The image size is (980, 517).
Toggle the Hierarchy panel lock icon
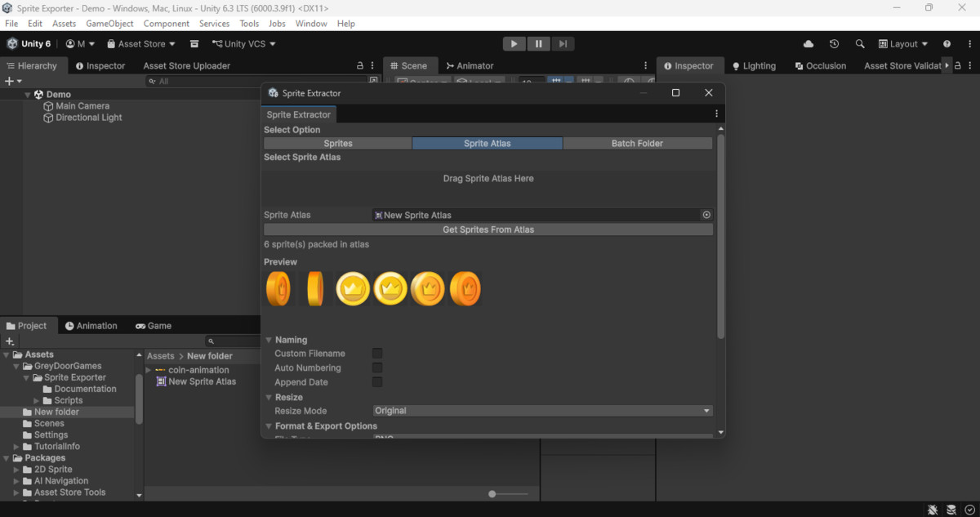point(360,66)
